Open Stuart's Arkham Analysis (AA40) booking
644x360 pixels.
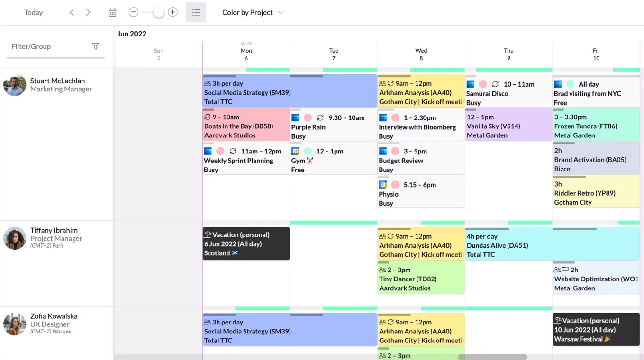point(421,91)
